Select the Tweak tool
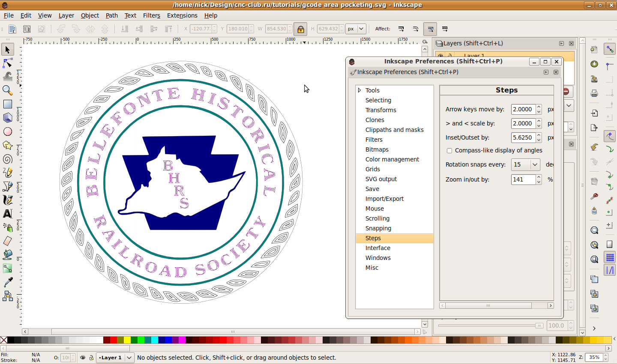The height and width of the screenshot is (364, 617). [x=8, y=77]
